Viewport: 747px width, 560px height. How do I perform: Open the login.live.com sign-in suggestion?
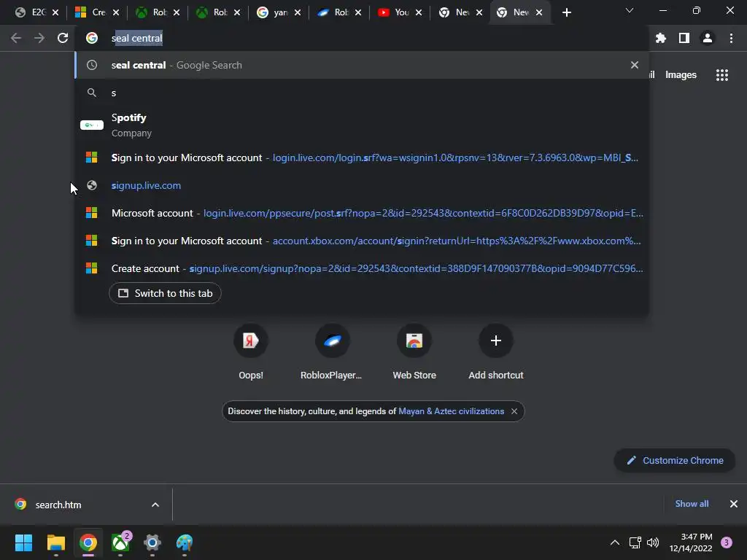[362, 157]
